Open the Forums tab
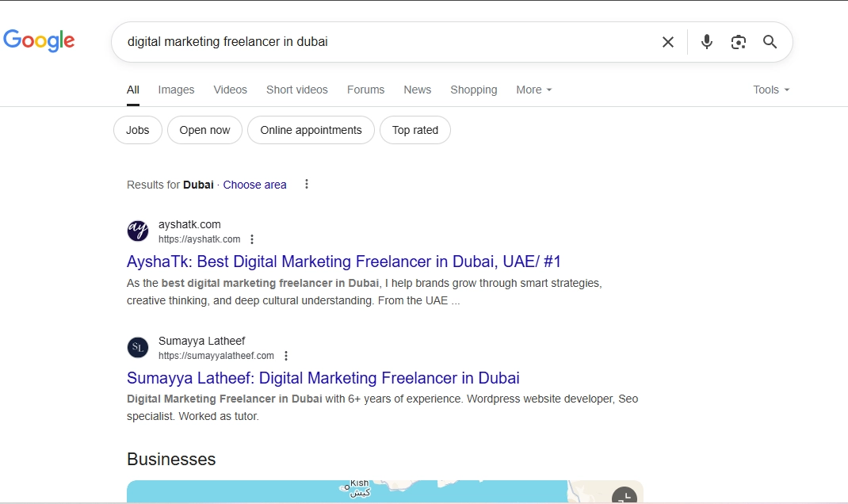 (x=366, y=90)
